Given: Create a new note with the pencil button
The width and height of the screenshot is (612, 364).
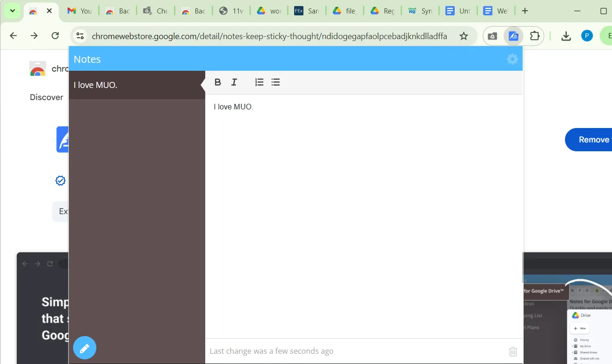Looking at the screenshot, I should (x=84, y=347).
